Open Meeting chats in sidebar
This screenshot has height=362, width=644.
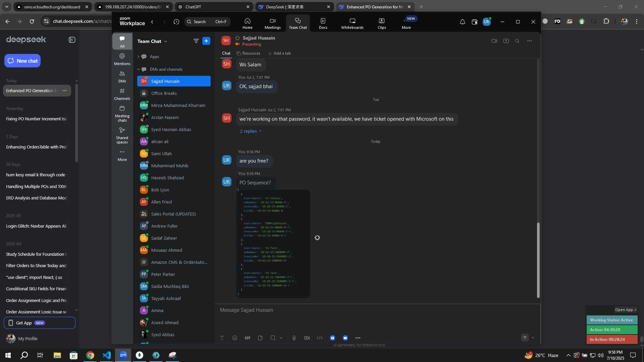pos(122,114)
